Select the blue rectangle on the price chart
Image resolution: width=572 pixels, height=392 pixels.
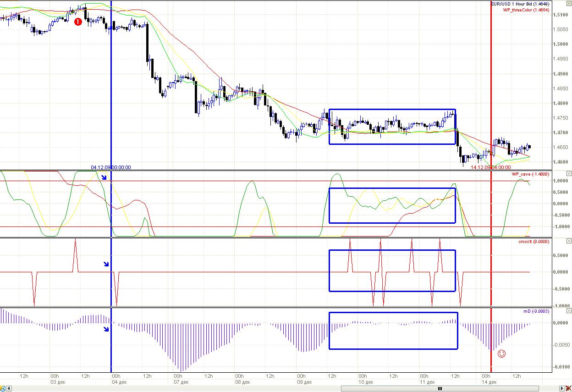[x=392, y=110]
